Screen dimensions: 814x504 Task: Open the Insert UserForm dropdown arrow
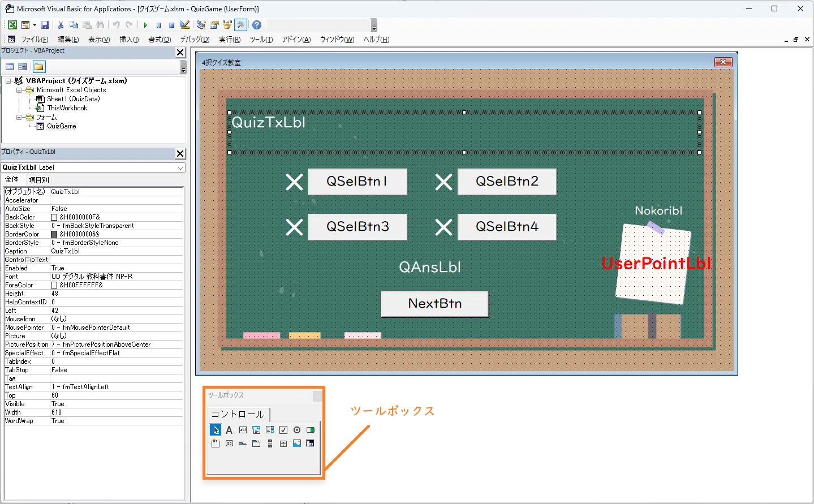[35, 25]
